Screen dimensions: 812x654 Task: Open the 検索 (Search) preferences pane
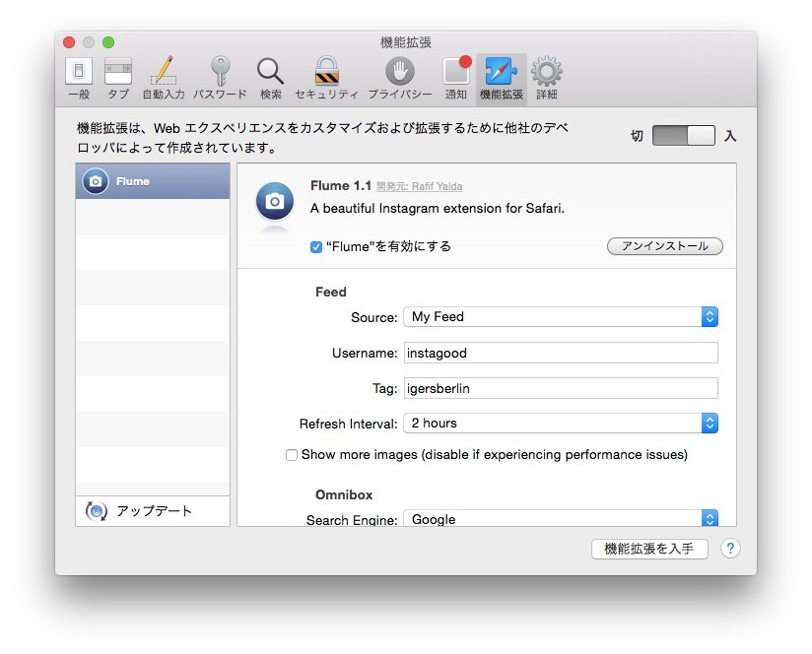tap(270, 78)
